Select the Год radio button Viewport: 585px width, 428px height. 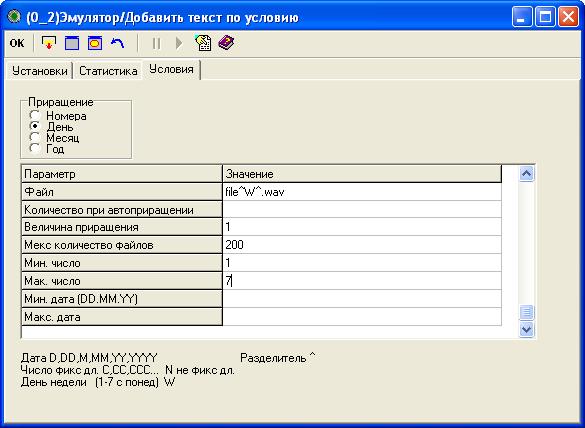point(35,149)
